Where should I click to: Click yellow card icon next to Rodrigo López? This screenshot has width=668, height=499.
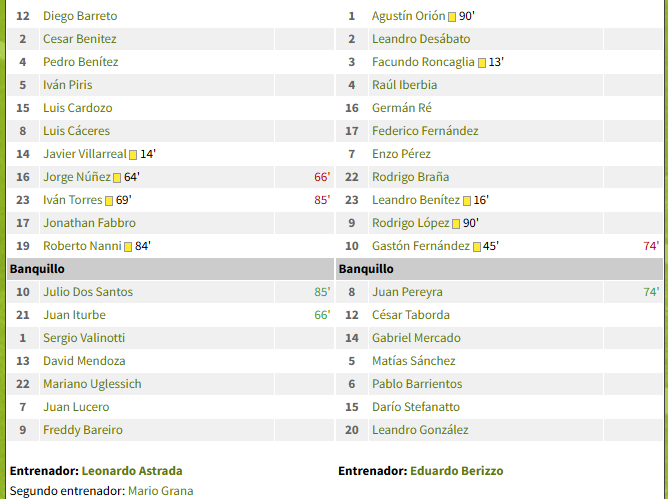pos(456,224)
